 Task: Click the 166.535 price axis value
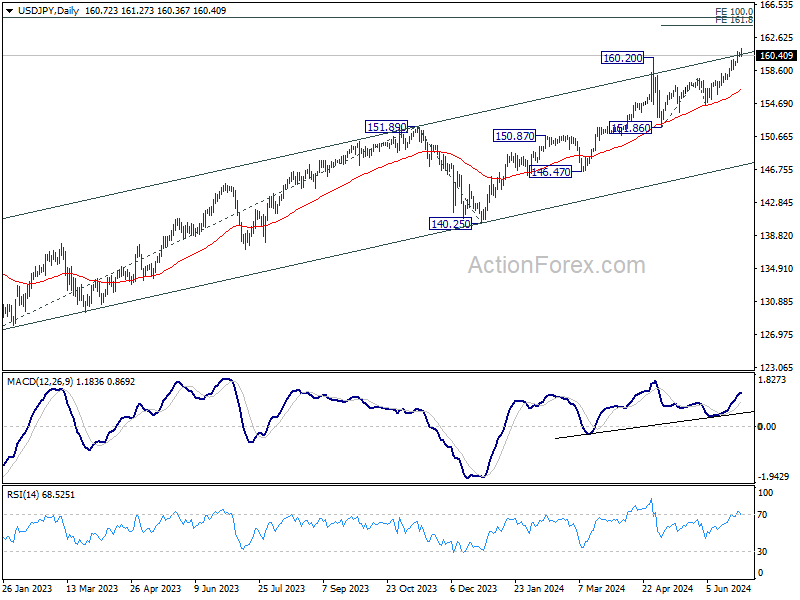[776, 5]
